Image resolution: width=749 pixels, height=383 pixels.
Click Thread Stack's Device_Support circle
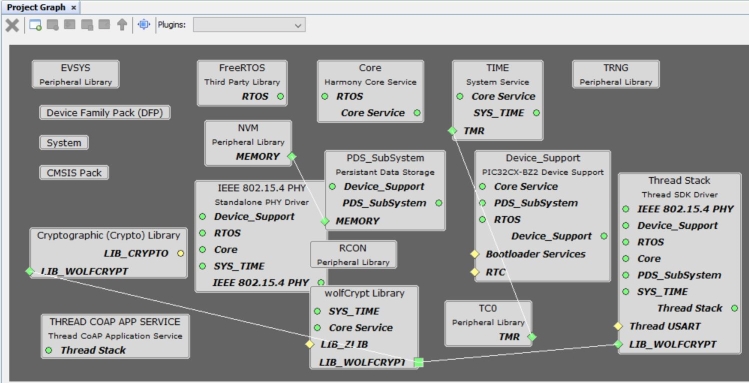pyautogui.click(x=626, y=225)
